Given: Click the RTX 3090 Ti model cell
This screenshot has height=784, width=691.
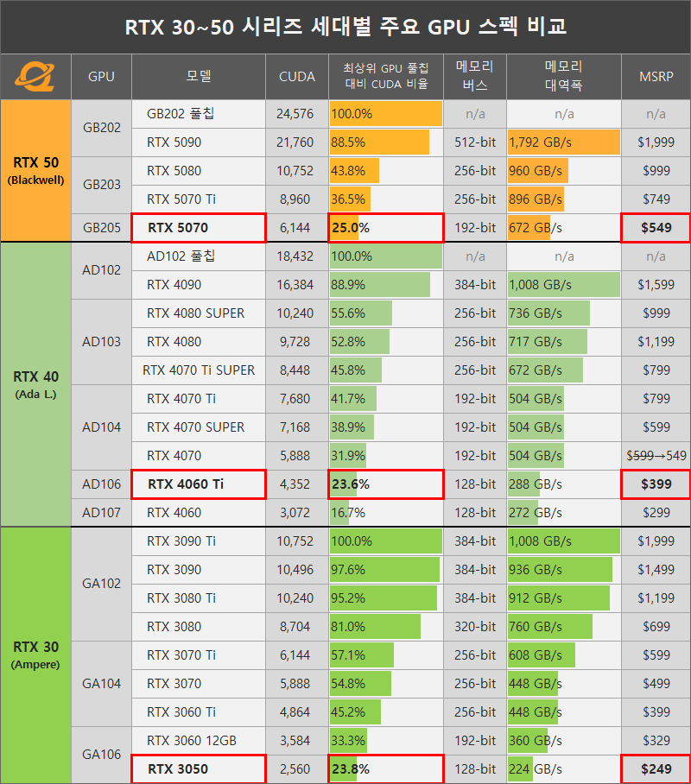Looking at the screenshot, I should coord(199,541).
